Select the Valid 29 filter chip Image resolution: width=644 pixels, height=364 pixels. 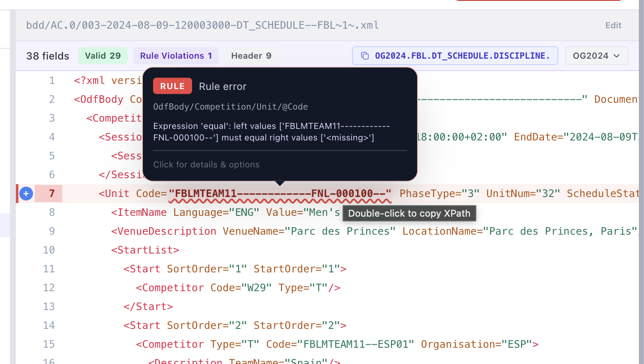[103, 56]
